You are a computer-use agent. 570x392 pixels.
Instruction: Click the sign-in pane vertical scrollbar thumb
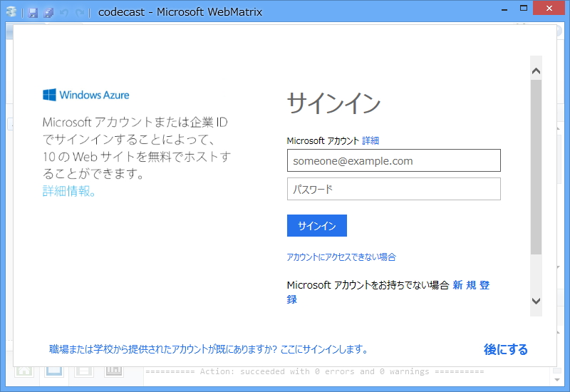(536, 167)
